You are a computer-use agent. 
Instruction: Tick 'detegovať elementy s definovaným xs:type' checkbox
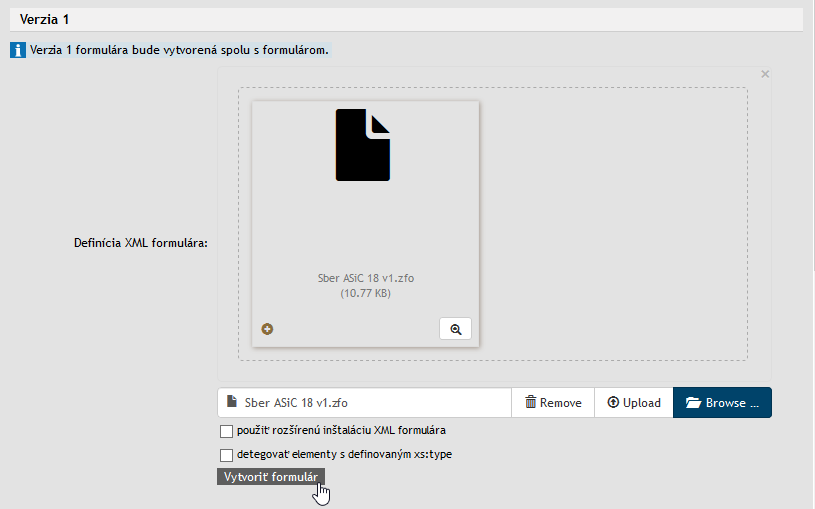226,455
